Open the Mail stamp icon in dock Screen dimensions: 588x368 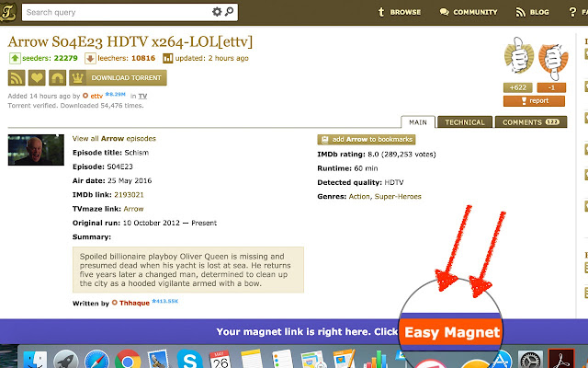point(158,360)
